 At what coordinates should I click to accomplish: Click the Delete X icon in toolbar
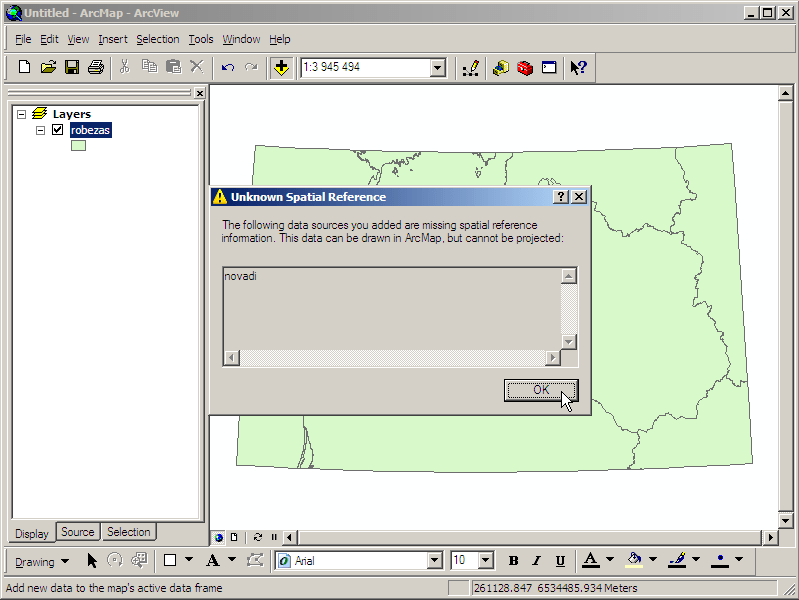197,67
